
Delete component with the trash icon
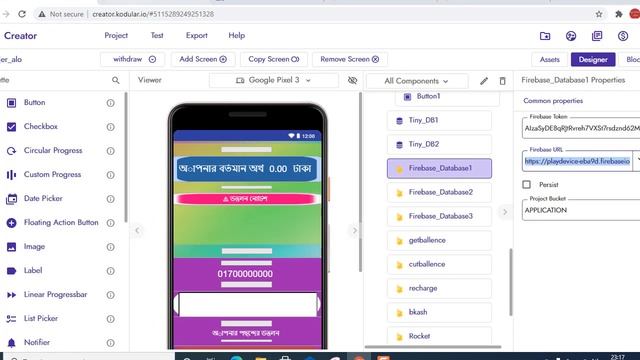tap(502, 81)
